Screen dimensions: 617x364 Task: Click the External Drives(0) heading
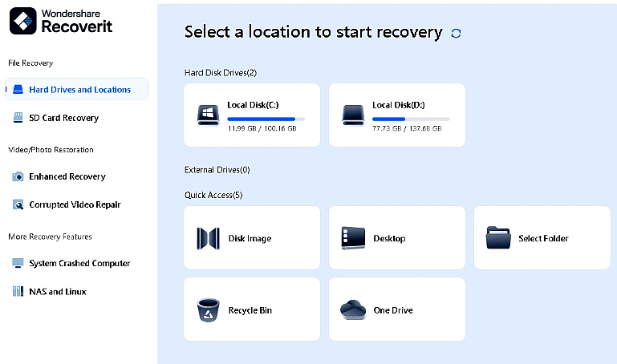click(217, 170)
